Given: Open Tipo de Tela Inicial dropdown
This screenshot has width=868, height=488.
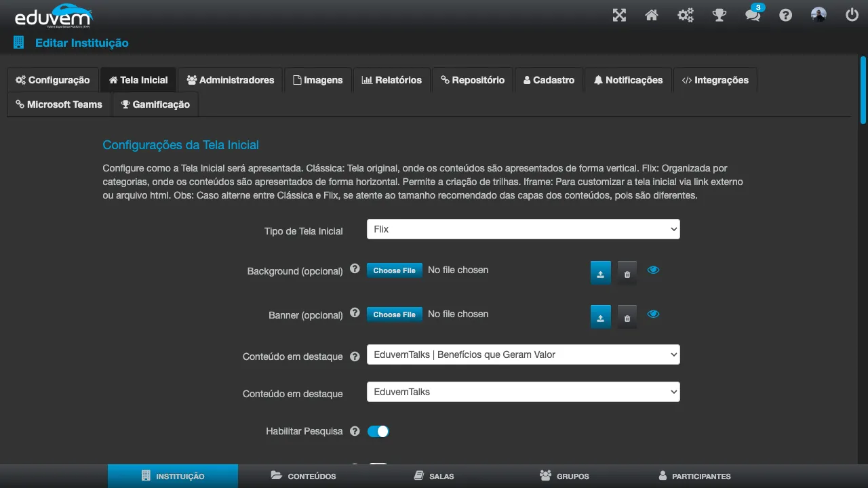Looking at the screenshot, I should [523, 229].
